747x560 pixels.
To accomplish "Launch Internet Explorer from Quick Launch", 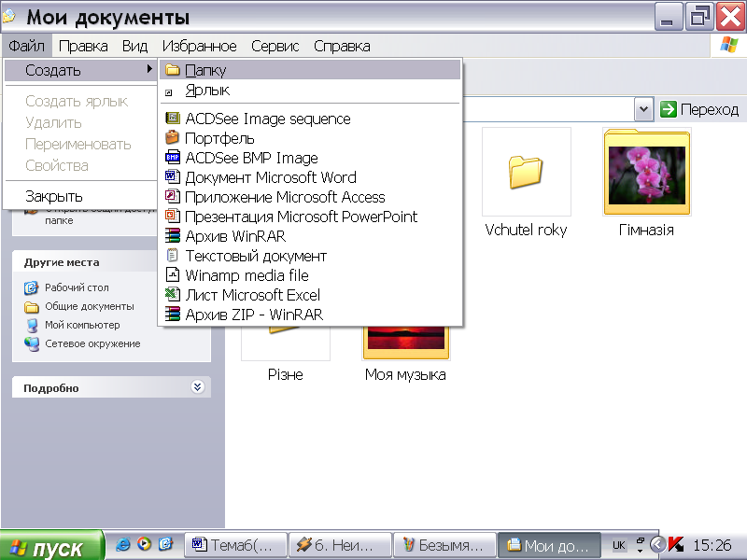I will [x=123, y=544].
